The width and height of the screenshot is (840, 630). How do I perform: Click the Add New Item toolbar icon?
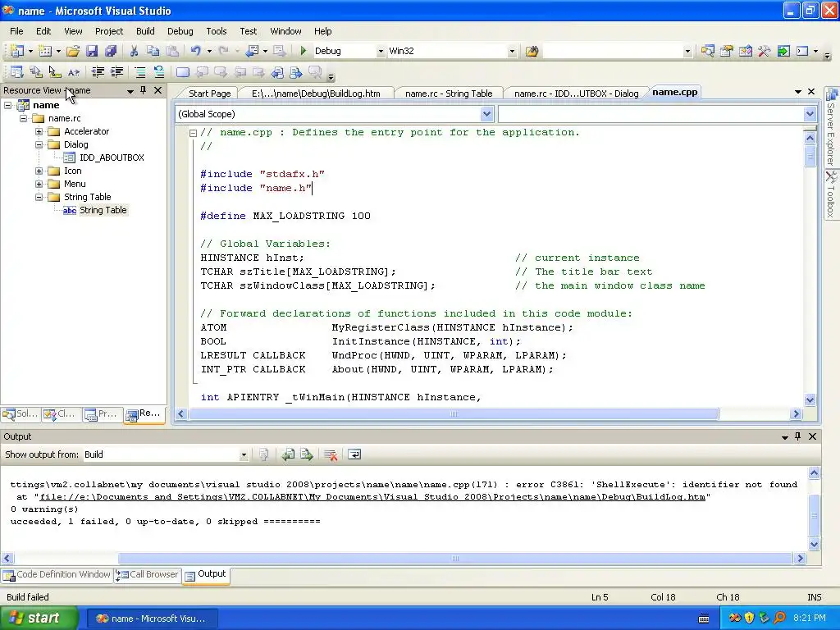click(45, 51)
